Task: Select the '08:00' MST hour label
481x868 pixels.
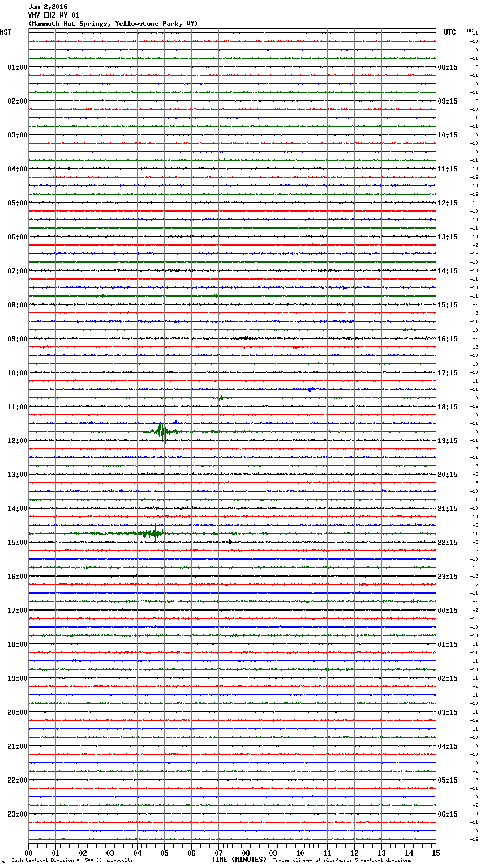Action: point(17,305)
